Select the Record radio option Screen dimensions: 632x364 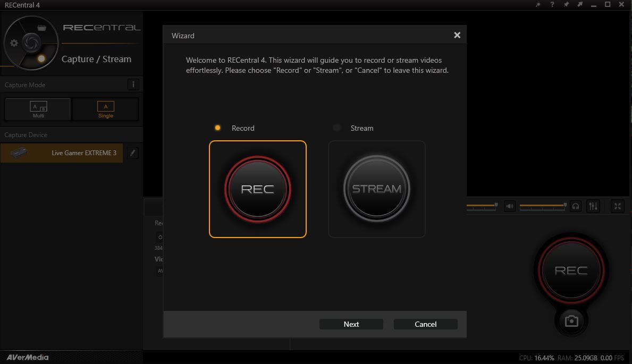217,128
